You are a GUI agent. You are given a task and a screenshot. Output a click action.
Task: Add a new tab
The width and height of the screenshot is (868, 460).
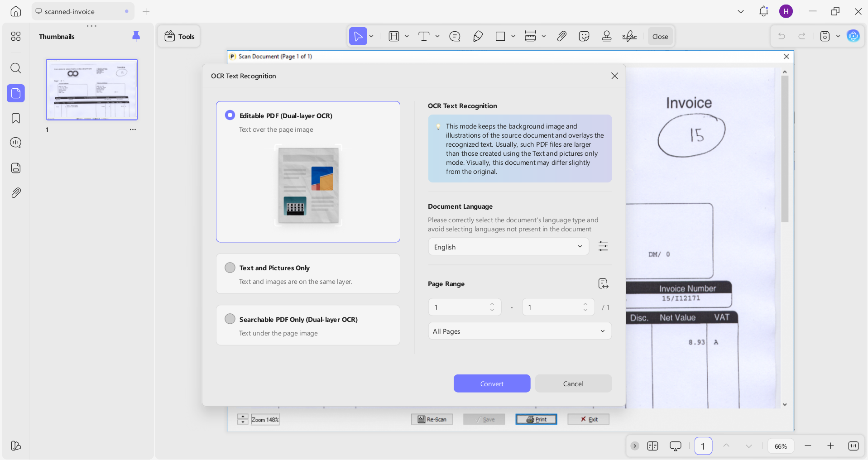click(x=146, y=11)
